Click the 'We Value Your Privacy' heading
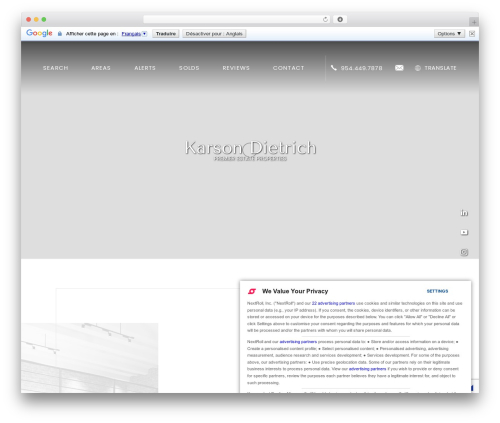The width and height of the screenshot is (500, 423). 295,291
